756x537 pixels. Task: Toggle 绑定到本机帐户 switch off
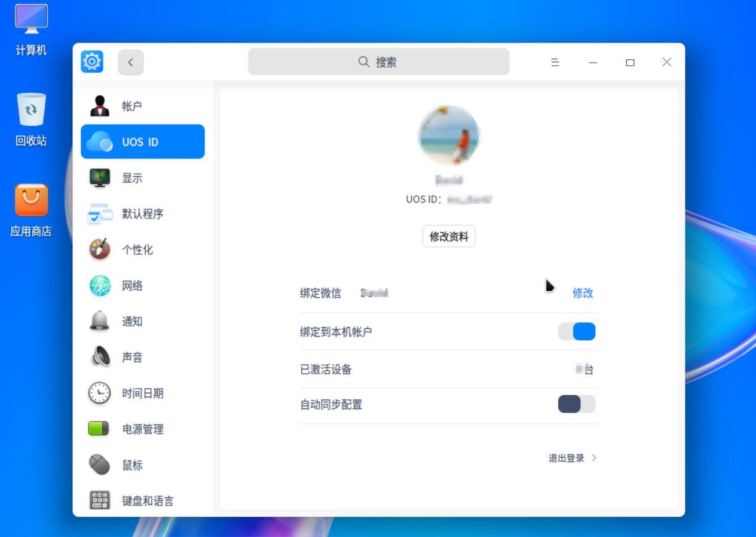(577, 331)
